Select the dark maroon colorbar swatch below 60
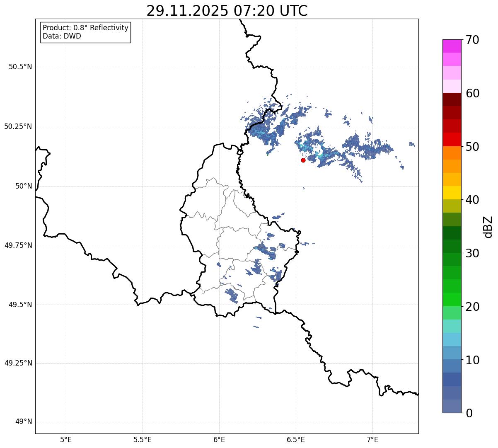 tap(452, 99)
